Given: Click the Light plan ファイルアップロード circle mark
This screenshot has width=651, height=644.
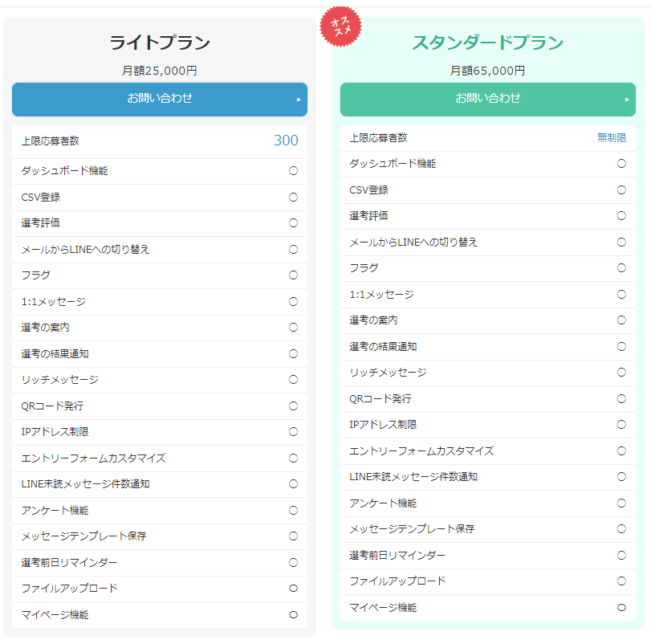Looking at the screenshot, I should [293, 589].
